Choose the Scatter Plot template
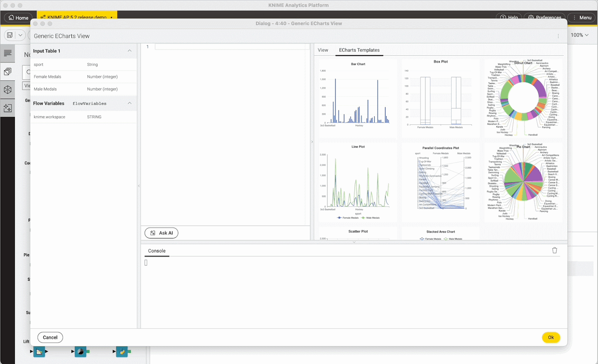The height and width of the screenshot is (364, 598). pos(357,234)
